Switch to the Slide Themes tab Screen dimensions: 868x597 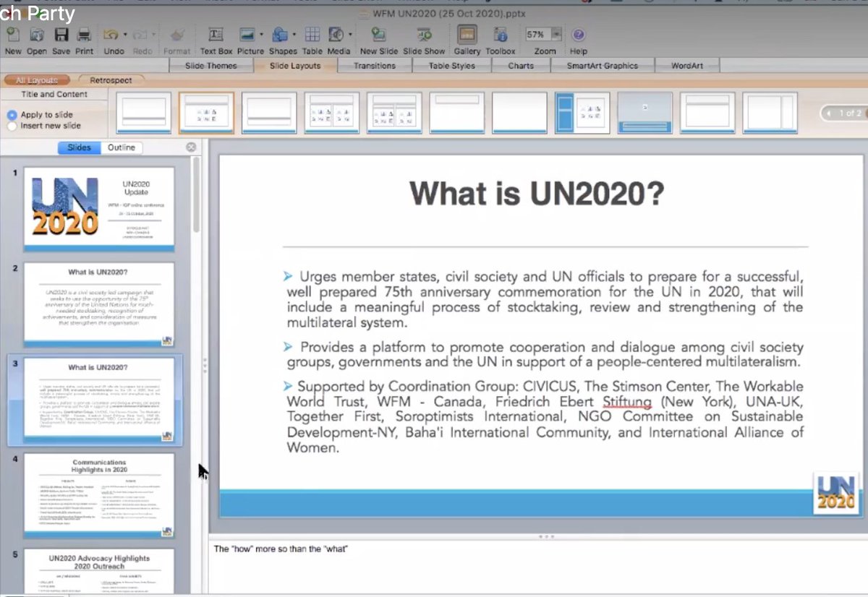(210, 66)
